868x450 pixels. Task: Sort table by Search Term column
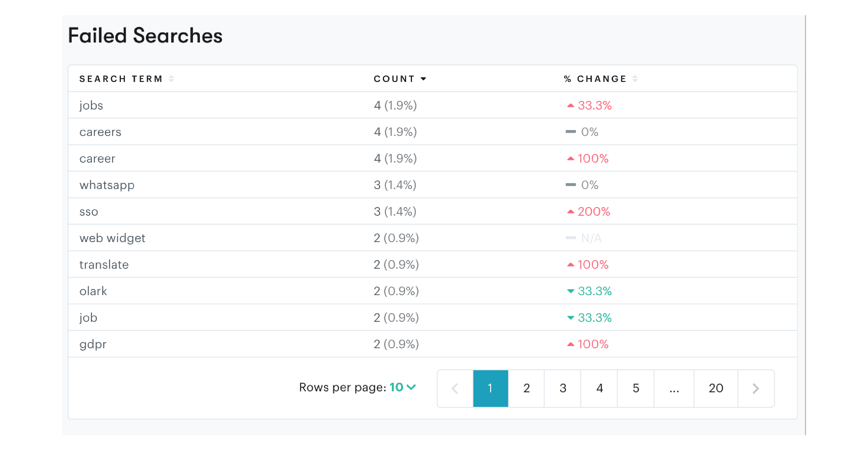pyautogui.click(x=171, y=79)
